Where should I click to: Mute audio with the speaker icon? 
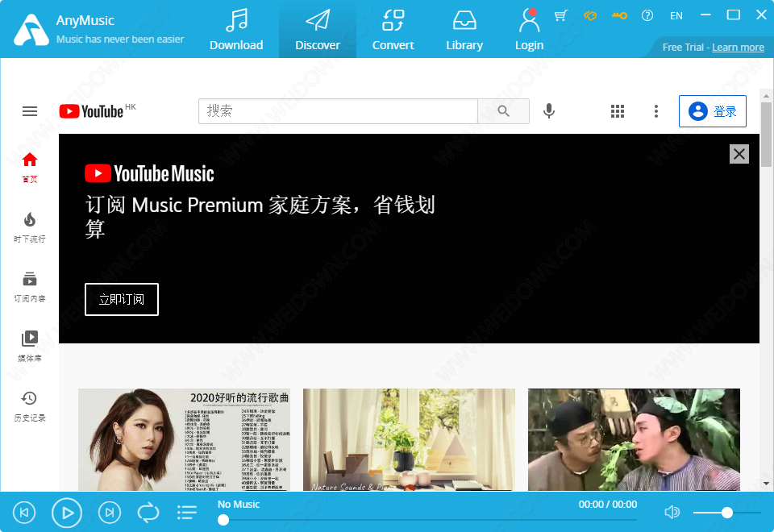(672, 513)
